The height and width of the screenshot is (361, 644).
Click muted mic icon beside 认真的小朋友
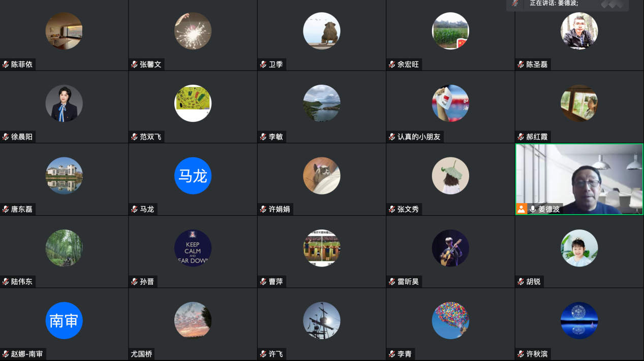(x=392, y=137)
